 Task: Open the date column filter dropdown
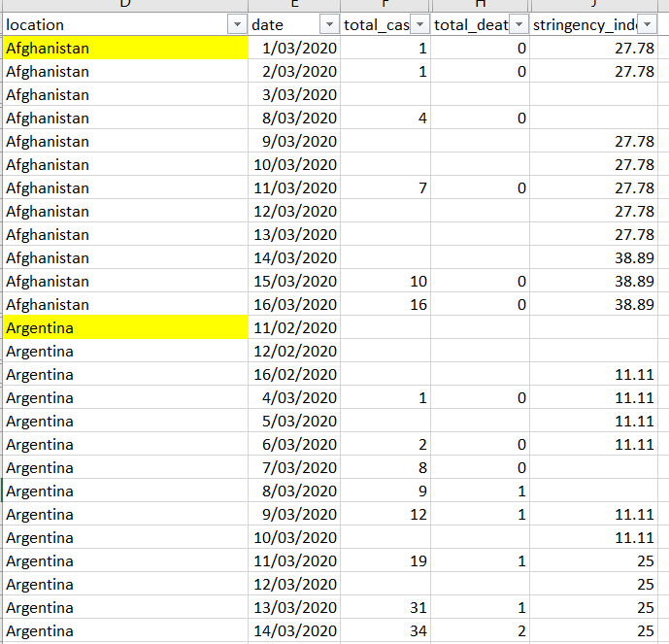pyautogui.click(x=329, y=24)
